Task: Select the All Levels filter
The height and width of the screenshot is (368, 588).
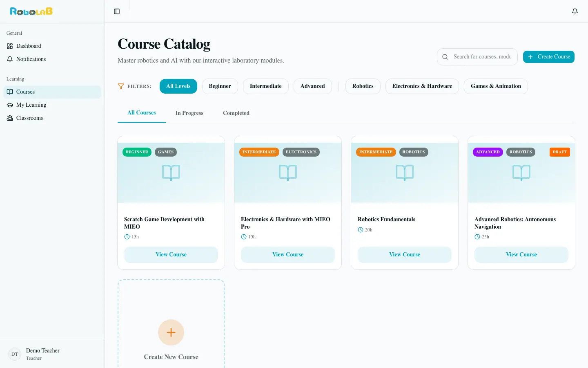Action: [x=178, y=86]
